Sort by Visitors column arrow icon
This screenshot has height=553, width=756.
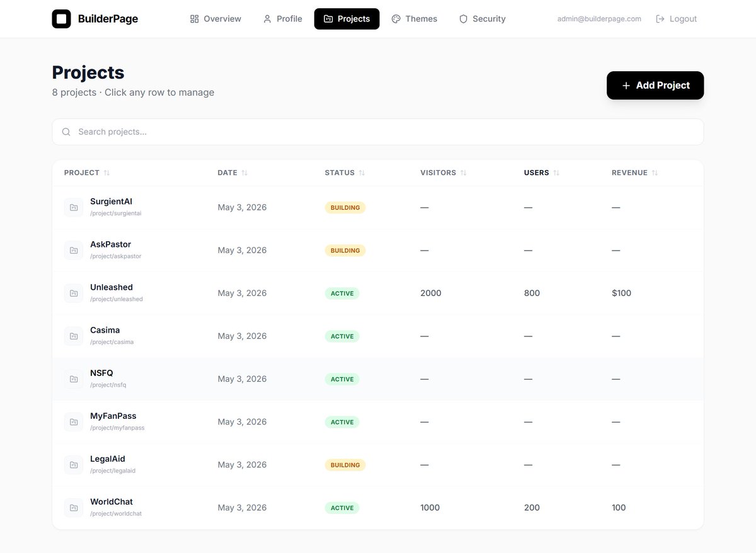point(463,173)
